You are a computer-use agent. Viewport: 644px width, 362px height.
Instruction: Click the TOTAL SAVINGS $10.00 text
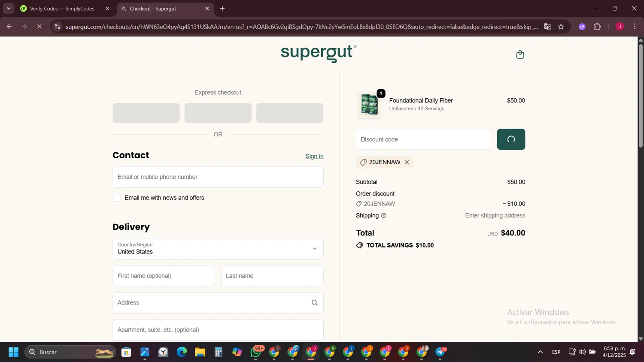[x=400, y=245]
